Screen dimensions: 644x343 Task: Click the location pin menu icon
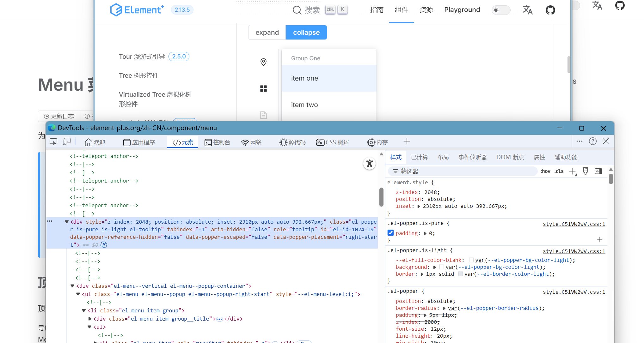263,62
